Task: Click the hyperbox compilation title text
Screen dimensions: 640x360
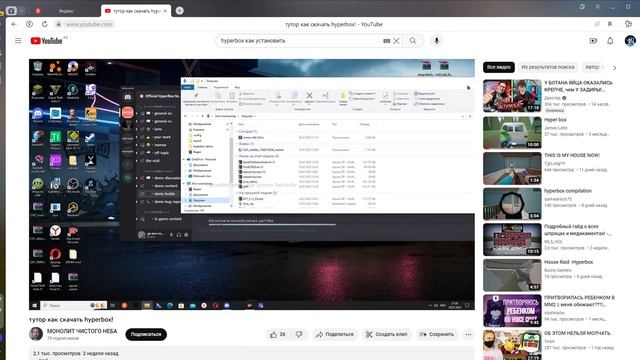Action: [568, 191]
